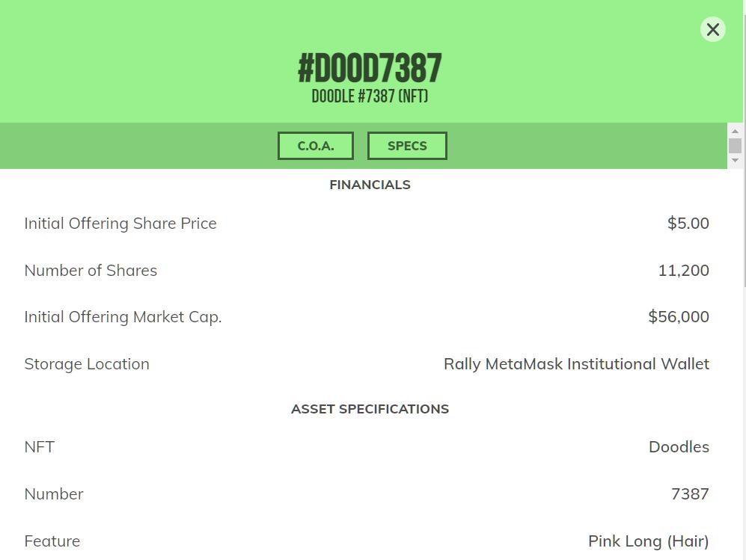Open the C.O.A. section

click(x=316, y=146)
